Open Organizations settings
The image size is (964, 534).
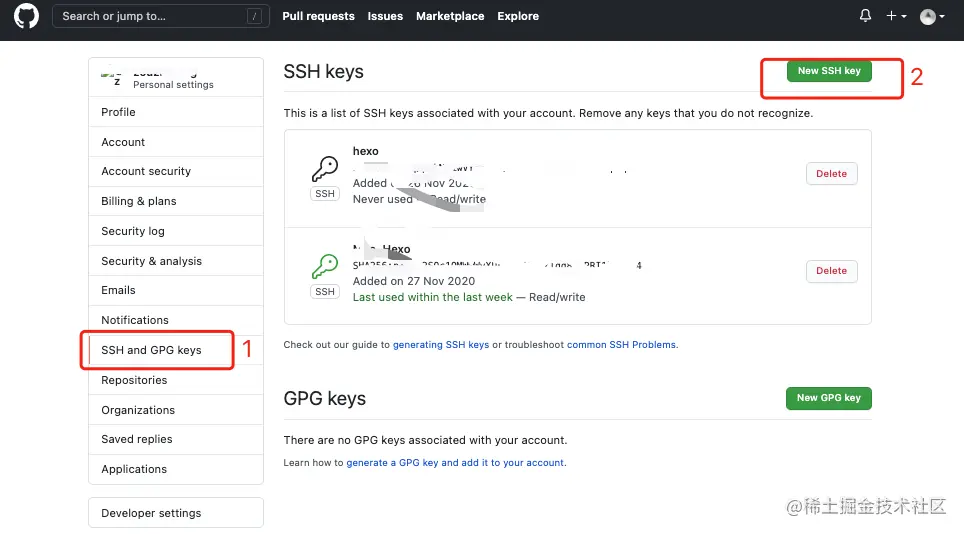click(176, 410)
